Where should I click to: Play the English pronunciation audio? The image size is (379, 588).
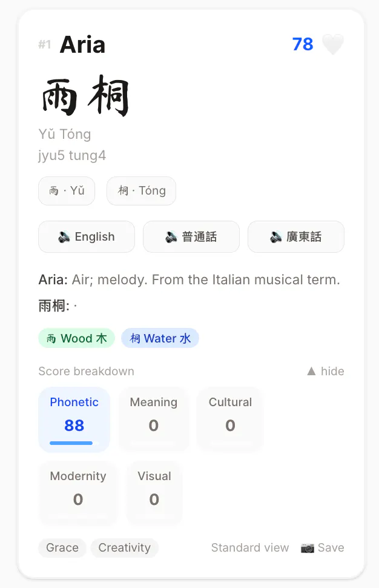pyautogui.click(x=87, y=236)
